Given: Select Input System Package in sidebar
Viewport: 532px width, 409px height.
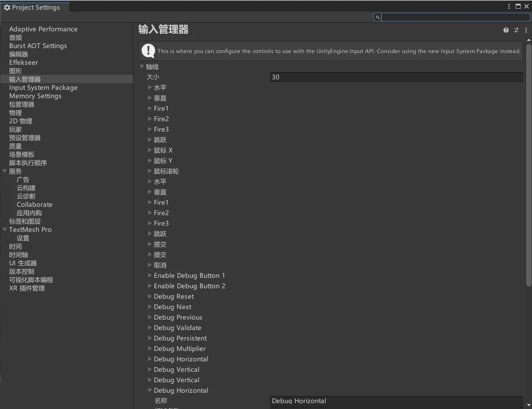Looking at the screenshot, I should click(x=43, y=88).
